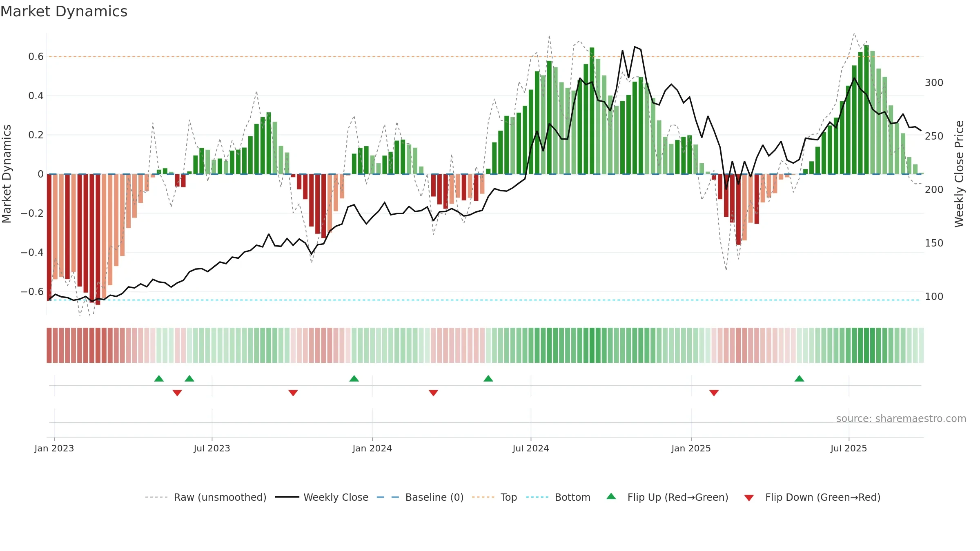This screenshot has width=980, height=551.
Task: Select the Flip Down marker after Jan 2025
Action: point(714,393)
